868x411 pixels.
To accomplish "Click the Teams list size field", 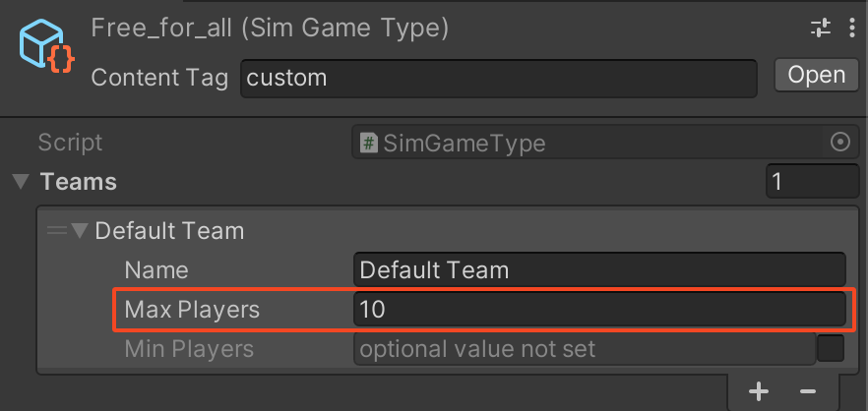I will (812, 182).
